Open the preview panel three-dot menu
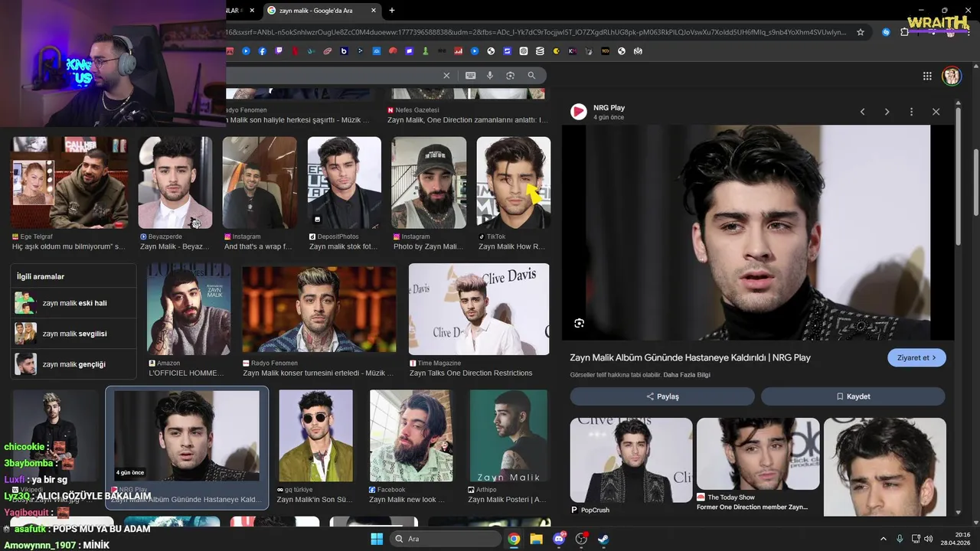 (x=911, y=112)
